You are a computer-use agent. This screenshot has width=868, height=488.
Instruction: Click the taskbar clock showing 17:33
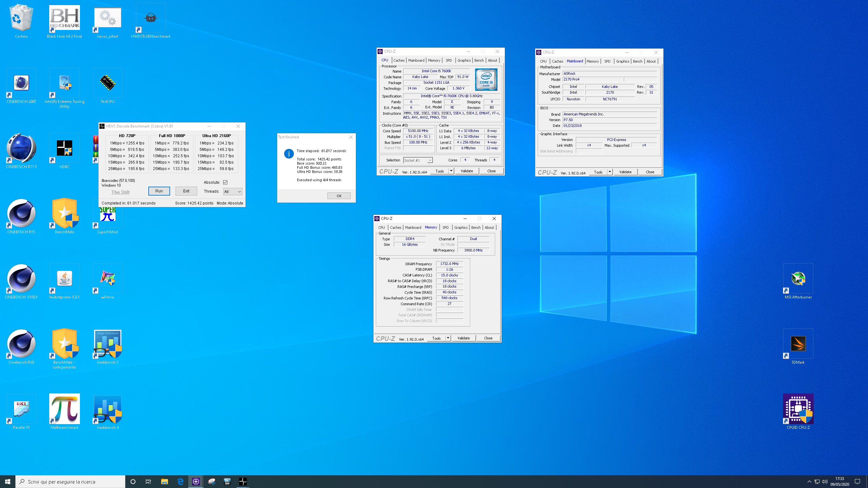click(839, 482)
